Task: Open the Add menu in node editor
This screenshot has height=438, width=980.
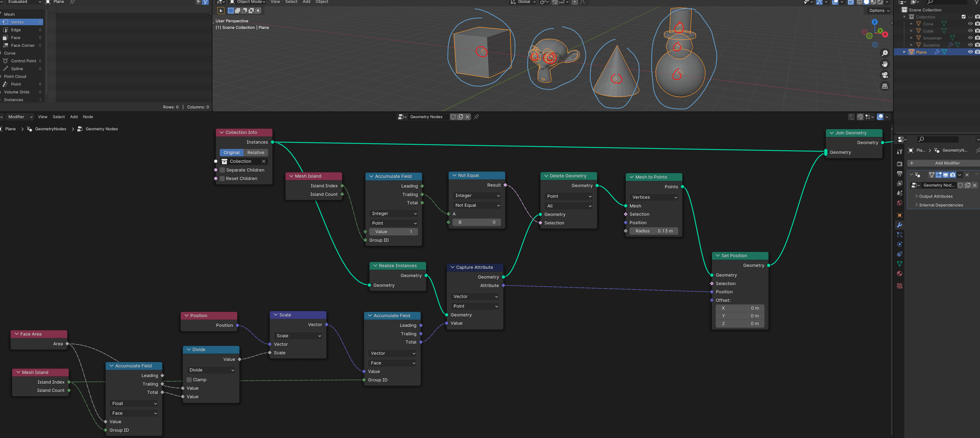Action: tap(74, 117)
